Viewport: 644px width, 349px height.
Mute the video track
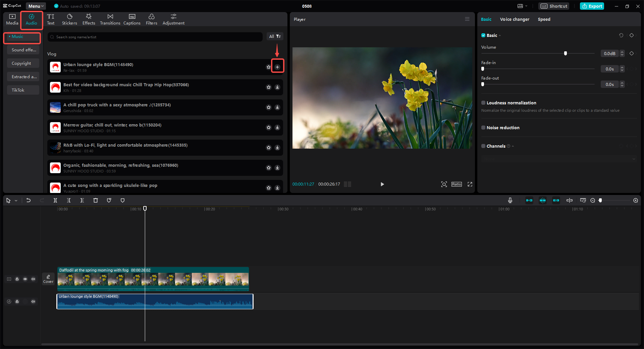(33, 279)
